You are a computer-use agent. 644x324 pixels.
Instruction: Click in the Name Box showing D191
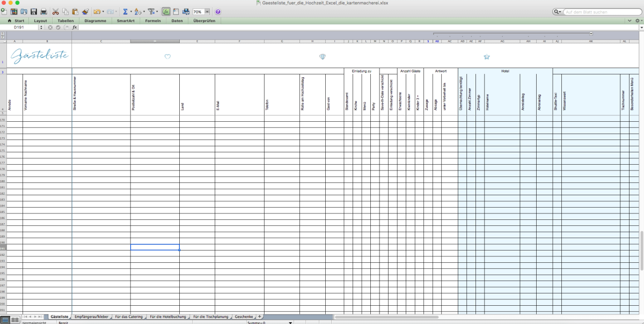19,27
